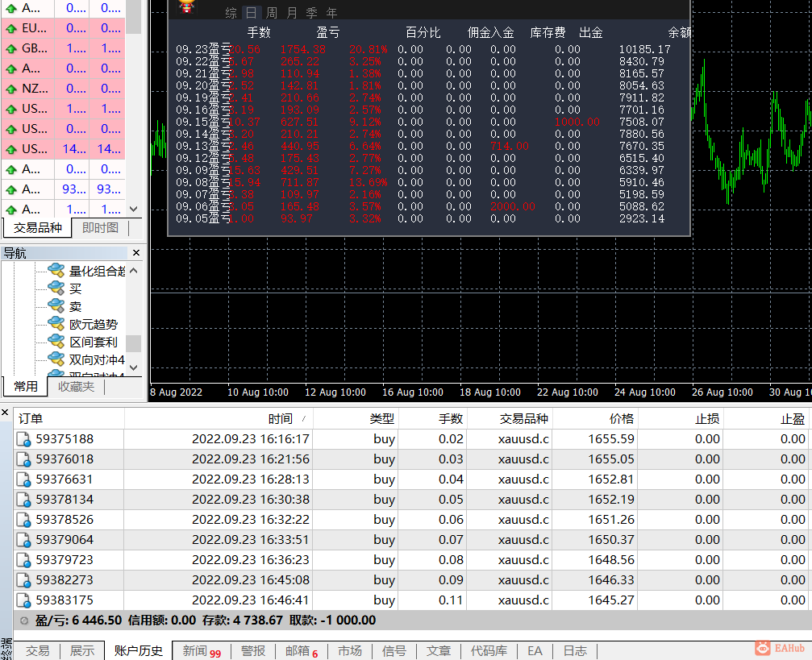812x660 pixels.
Task: Click the order icon for ticket 59382273
Action: pos(24,581)
